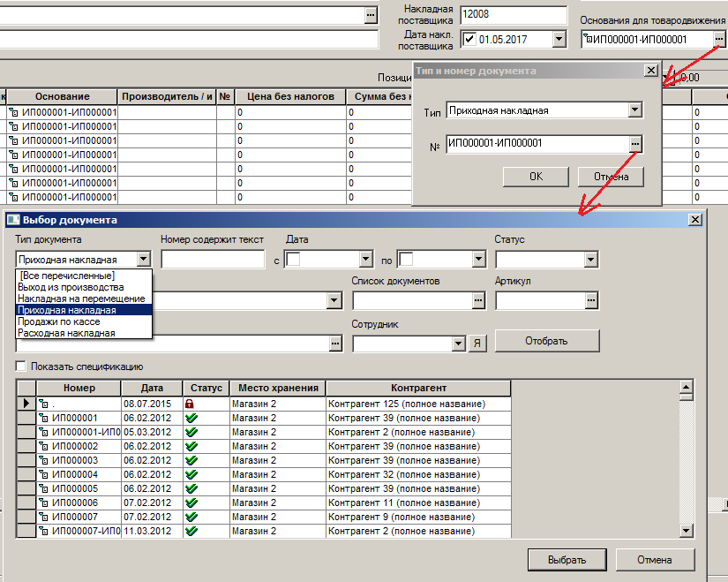This screenshot has width=728, height=582.
Task: Click Основание column header in background table
Action: 63,96
